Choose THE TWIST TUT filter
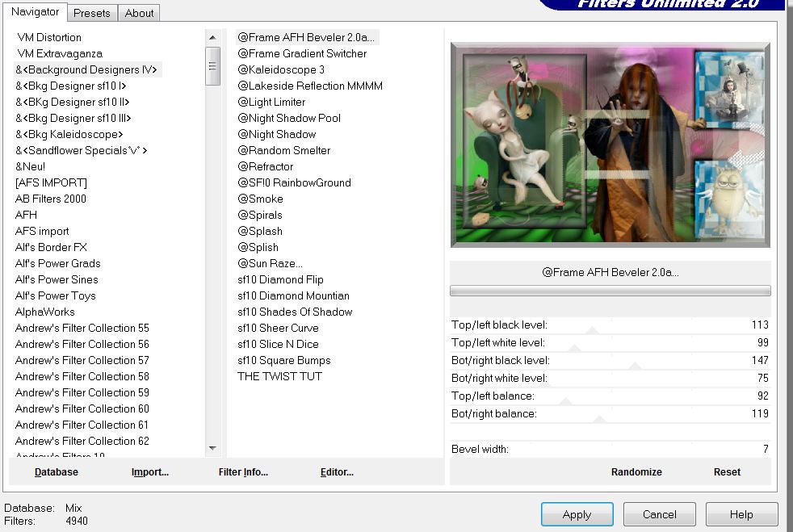The image size is (793, 532). [x=279, y=377]
